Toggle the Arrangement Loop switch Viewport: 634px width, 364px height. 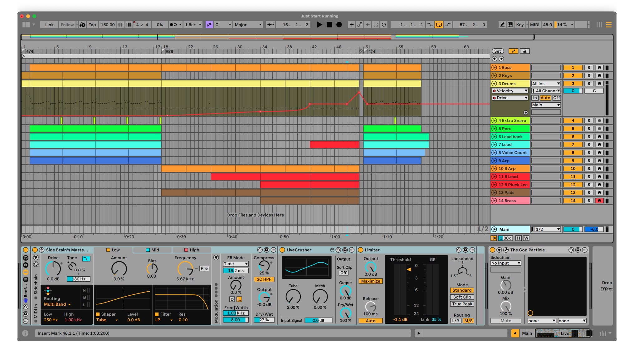click(x=439, y=25)
